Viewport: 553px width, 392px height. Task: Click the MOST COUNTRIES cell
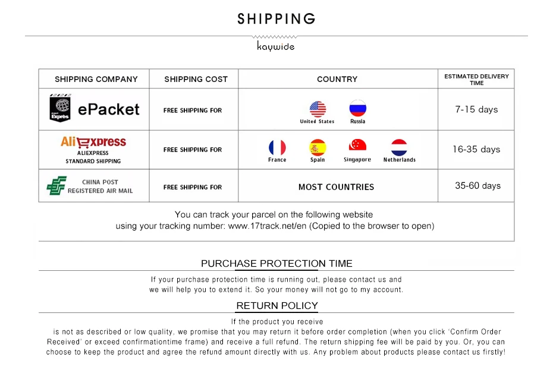[336, 187]
